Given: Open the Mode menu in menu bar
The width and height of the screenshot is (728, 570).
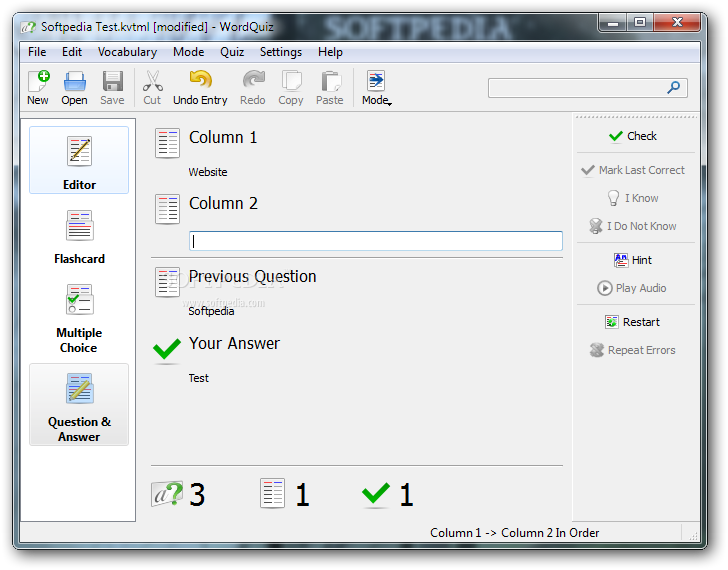Looking at the screenshot, I should pyautogui.click(x=188, y=52).
